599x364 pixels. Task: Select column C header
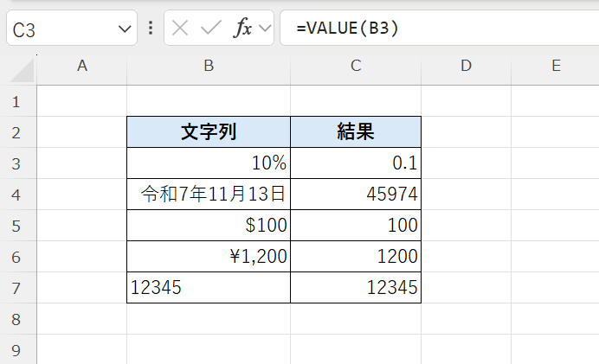(x=356, y=66)
